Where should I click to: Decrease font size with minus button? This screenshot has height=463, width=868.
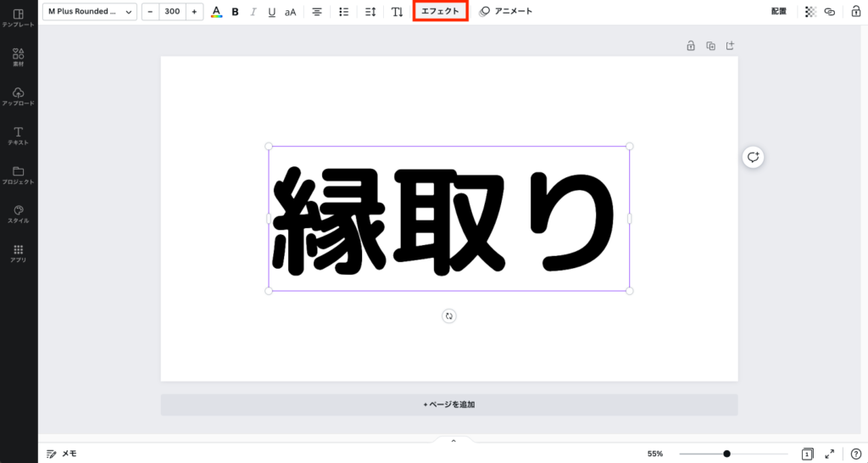click(150, 12)
